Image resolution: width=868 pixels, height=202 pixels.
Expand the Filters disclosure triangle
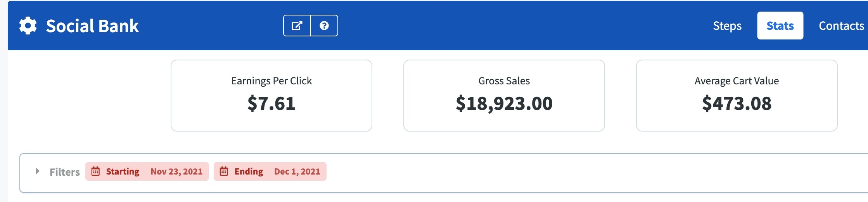pos(37,171)
